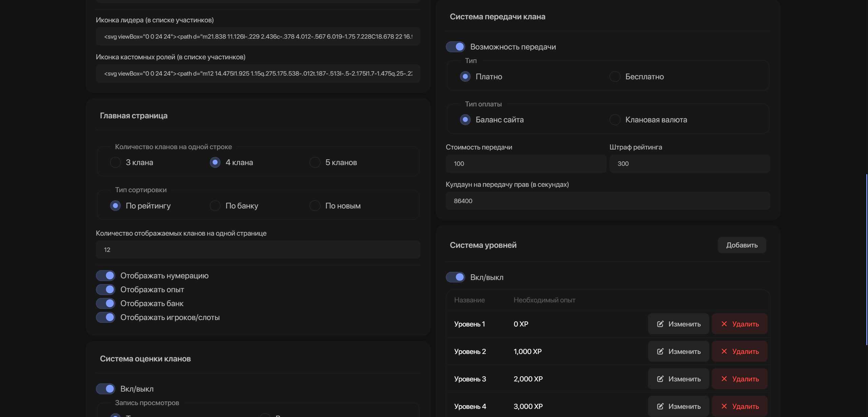Click Изменить for Уровень 4

point(678,406)
